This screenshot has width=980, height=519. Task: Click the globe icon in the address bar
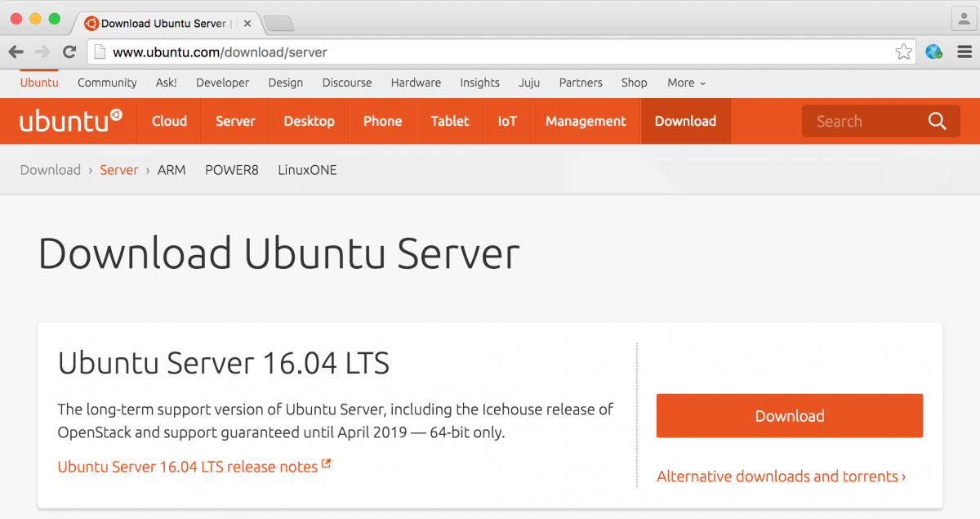pyautogui.click(x=933, y=51)
